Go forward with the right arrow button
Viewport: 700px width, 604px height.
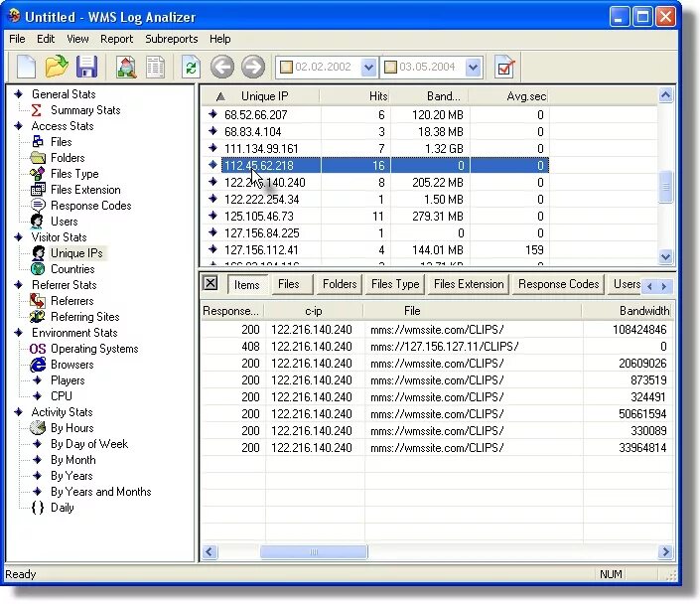pyautogui.click(x=253, y=67)
